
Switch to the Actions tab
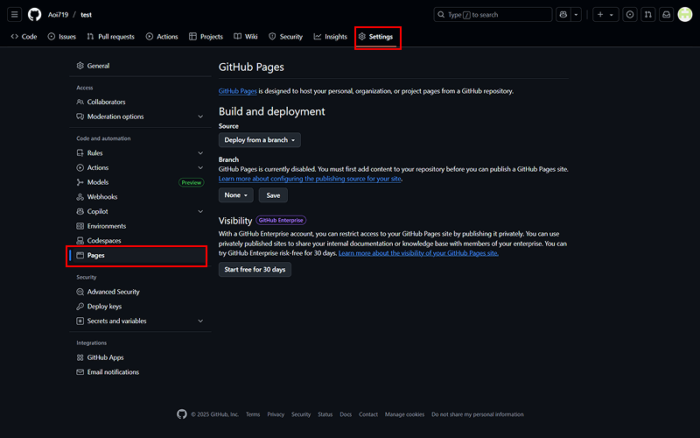click(162, 37)
